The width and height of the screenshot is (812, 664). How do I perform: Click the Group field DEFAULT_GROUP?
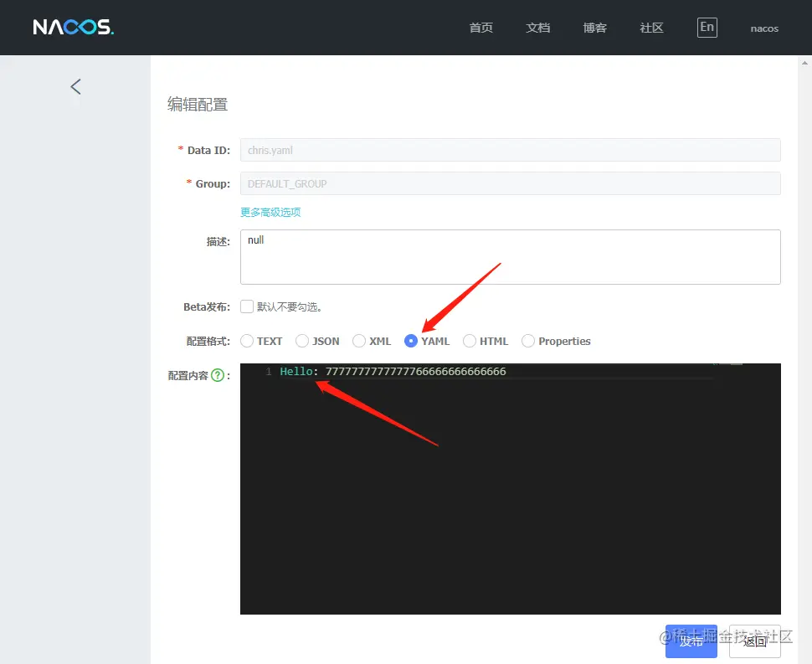point(510,184)
